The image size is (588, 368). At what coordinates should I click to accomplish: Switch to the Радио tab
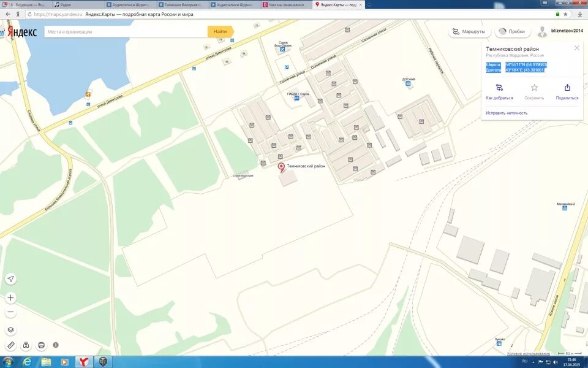[78, 5]
